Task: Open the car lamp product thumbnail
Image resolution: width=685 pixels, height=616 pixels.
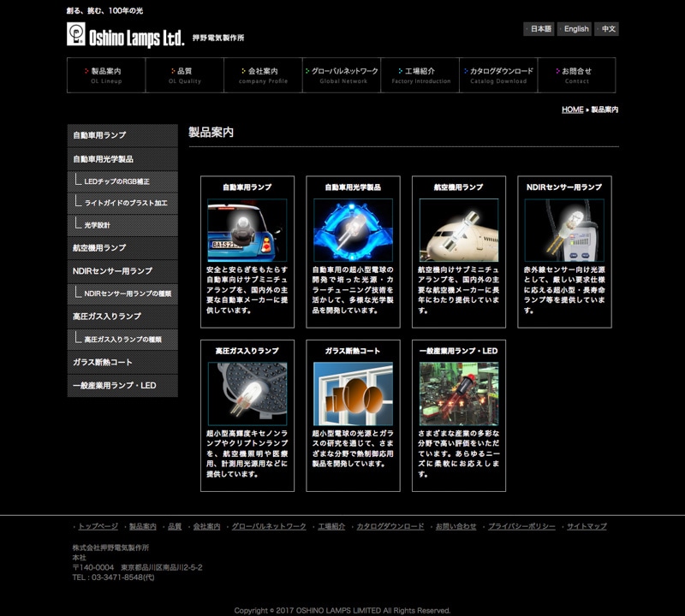Action: [x=247, y=230]
